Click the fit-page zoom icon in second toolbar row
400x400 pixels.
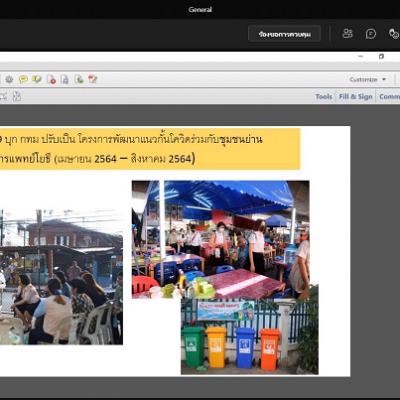(x=17, y=97)
